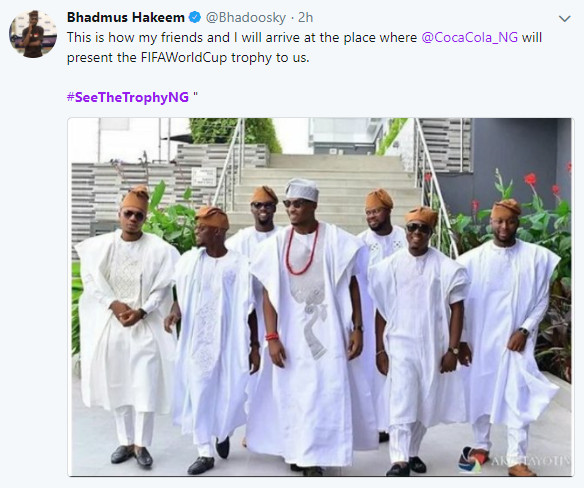Click the tweet text about FIFAWorldCup trophy
Image resolution: width=584 pixels, height=488 pixels.
pyautogui.click(x=304, y=48)
